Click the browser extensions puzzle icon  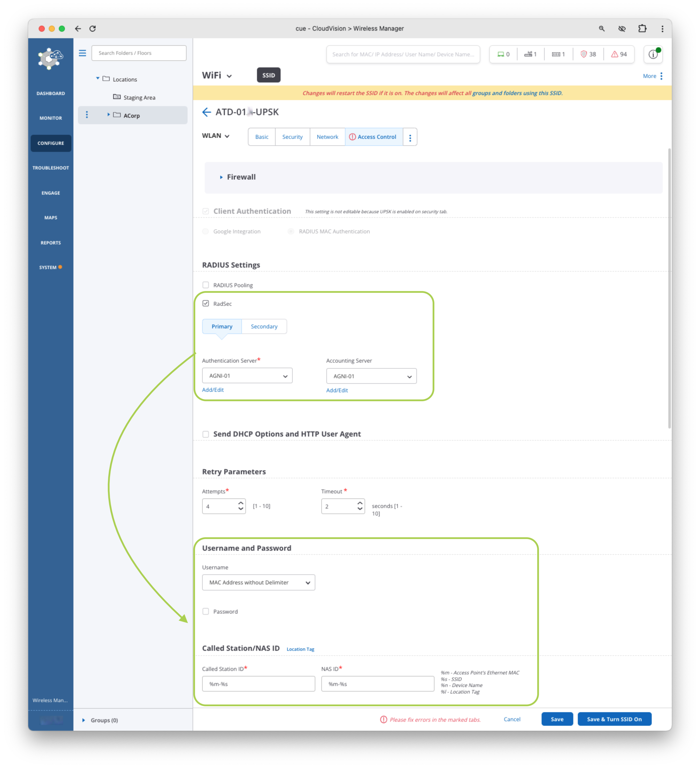tap(642, 29)
